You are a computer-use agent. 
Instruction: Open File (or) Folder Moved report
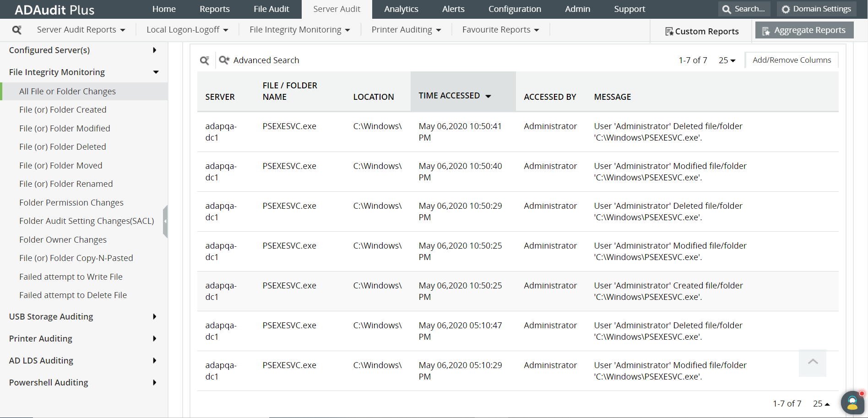click(x=61, y=166)
